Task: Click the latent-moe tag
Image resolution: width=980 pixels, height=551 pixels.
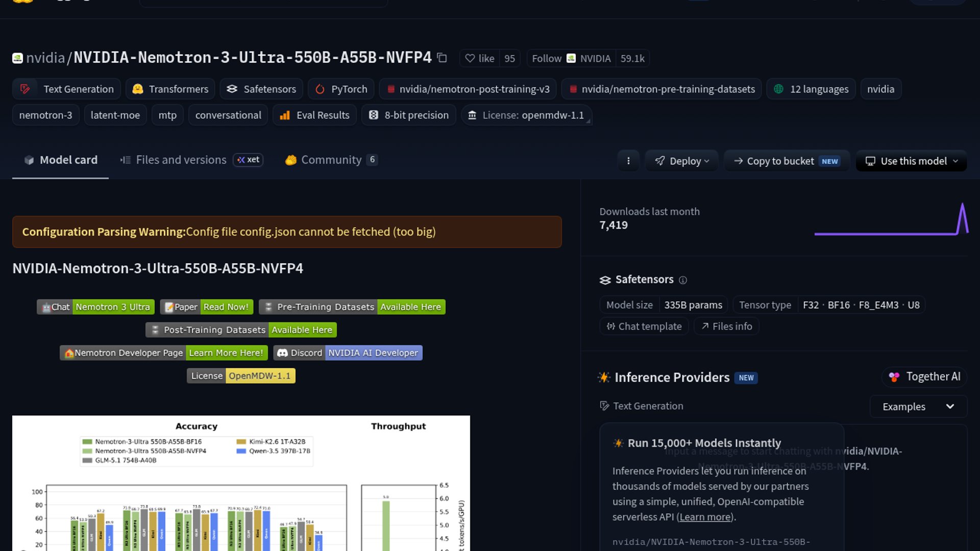Action: pos(115,115)
